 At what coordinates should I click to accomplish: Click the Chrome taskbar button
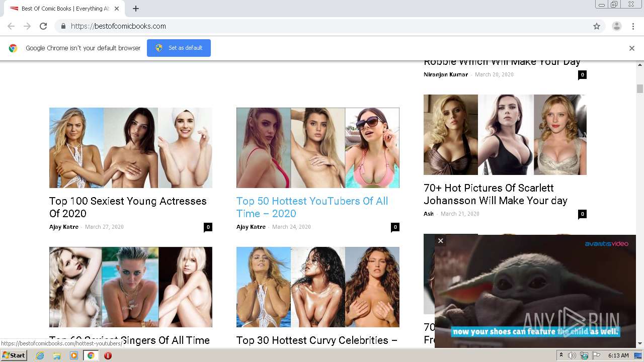coord(91,355)
